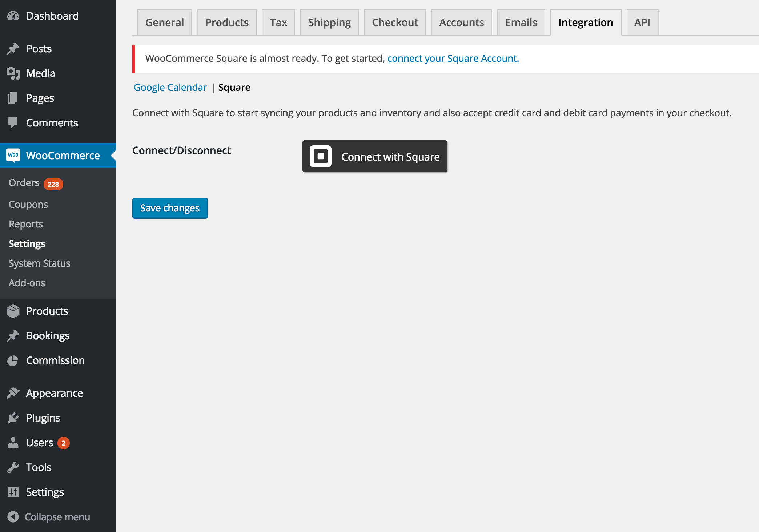Open the Commission pie chart icon
759x532 pixels.
point(13,360)
